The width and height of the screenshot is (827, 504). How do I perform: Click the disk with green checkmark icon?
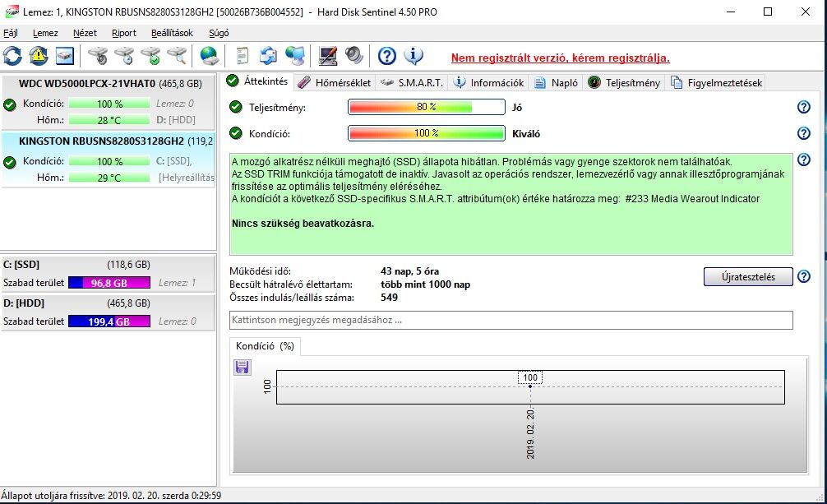pos(150,55)
